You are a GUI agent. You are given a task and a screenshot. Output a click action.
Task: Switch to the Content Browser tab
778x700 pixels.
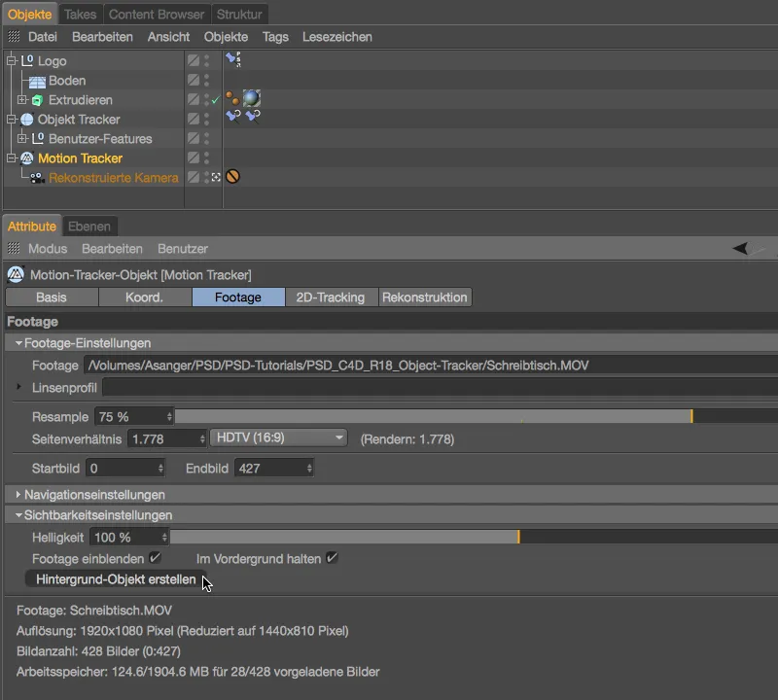[x=157, y=15]
